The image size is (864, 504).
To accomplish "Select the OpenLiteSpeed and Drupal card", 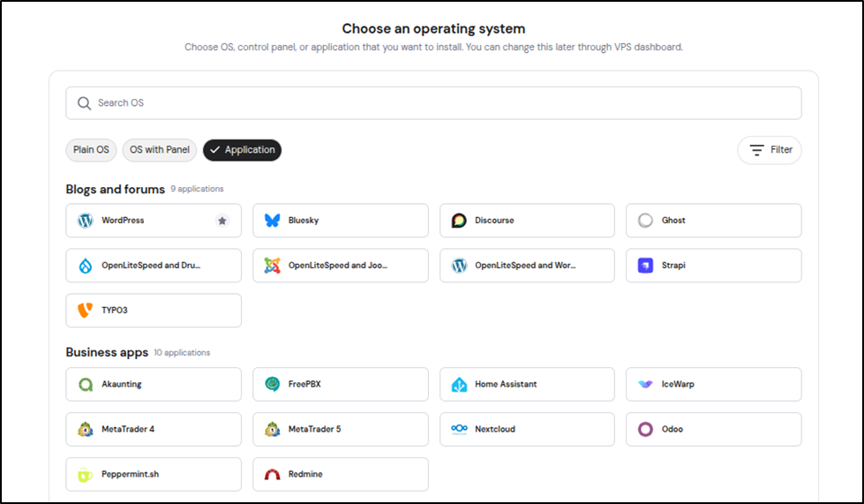I will (154, 266).
